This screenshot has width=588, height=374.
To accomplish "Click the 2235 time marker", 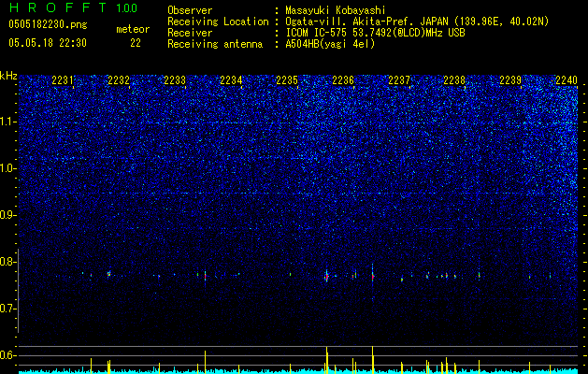I will click(287, 80).
